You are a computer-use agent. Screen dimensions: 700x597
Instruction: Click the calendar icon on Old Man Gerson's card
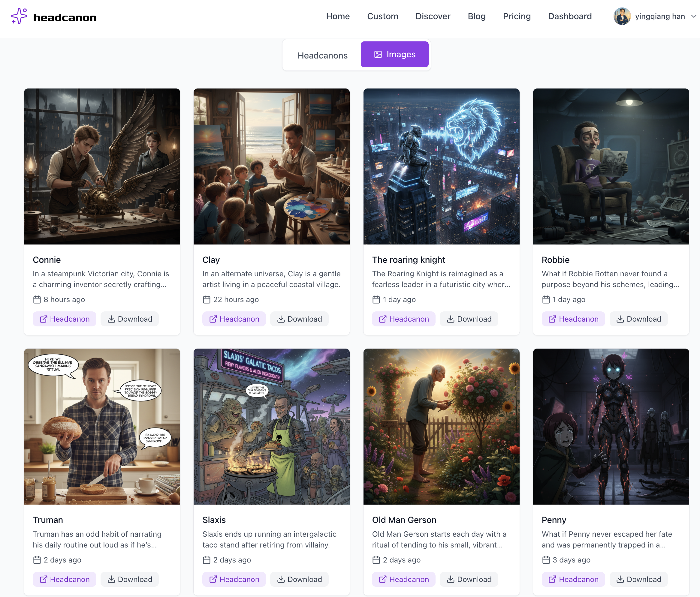click(x=376, y=560)
